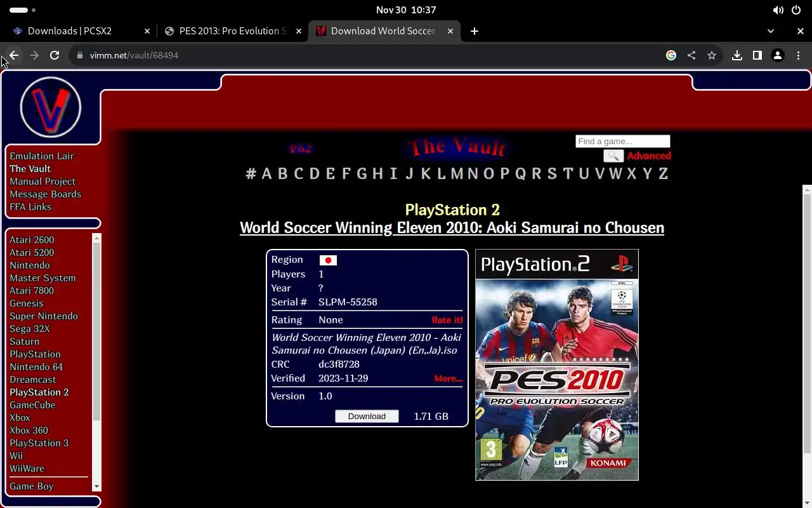Close the Downloads PCSX2 tab
The height and width of the screenshot is (508, 812).
coord(147,31)
